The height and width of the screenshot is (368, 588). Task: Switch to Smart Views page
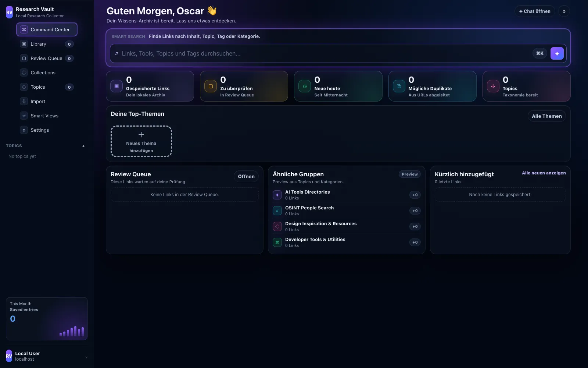tap(47, 116)
